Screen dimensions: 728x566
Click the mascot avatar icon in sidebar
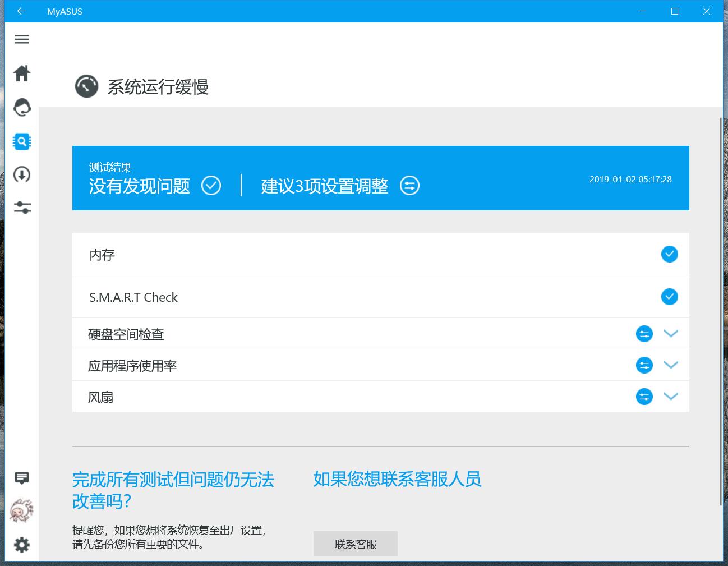tap(21, 510)
